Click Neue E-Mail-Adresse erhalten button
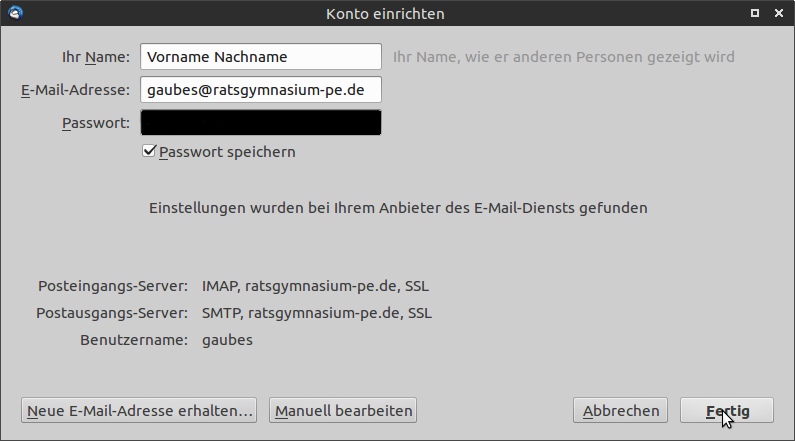 point(139,410)
